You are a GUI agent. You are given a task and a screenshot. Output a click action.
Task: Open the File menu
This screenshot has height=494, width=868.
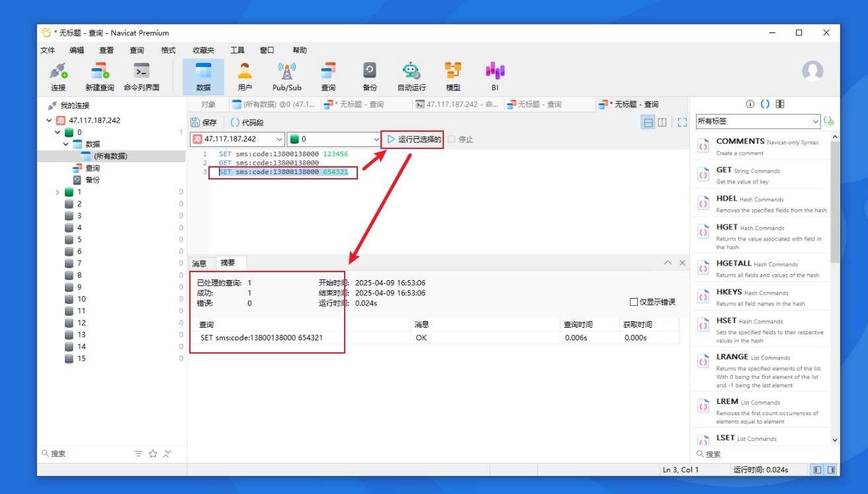pyautogui.click(x=48, y=50)
